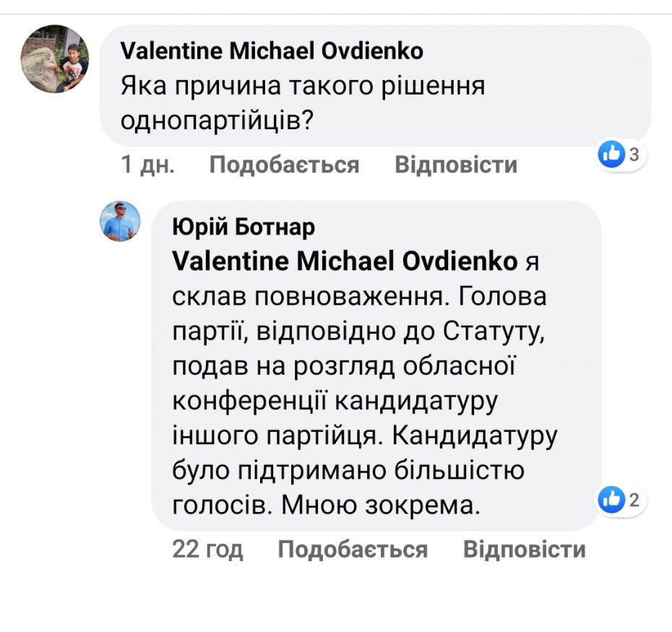Click the closing sentence "Мною зокрема."

[381, 505]
